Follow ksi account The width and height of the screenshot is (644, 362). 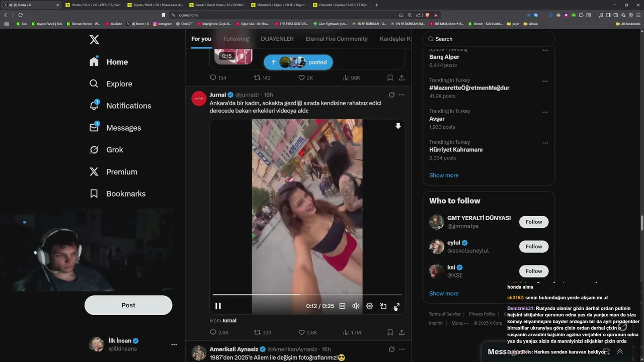coord(534,271)
